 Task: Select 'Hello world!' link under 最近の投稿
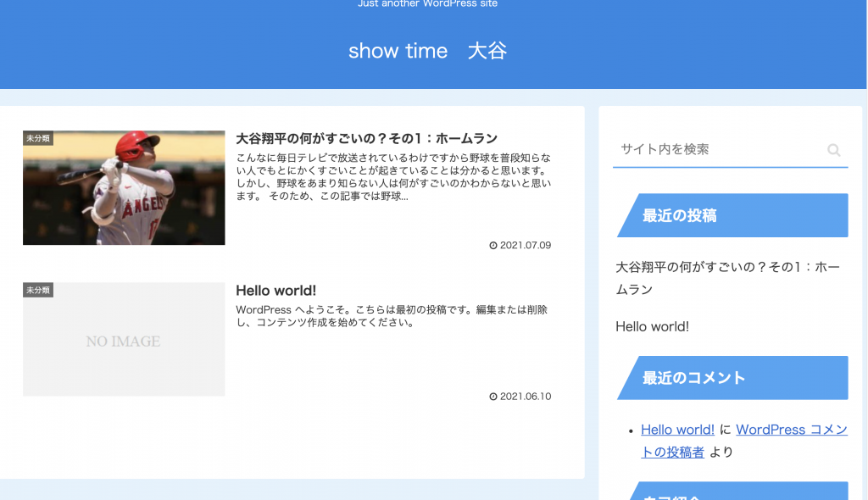(652, 326)
